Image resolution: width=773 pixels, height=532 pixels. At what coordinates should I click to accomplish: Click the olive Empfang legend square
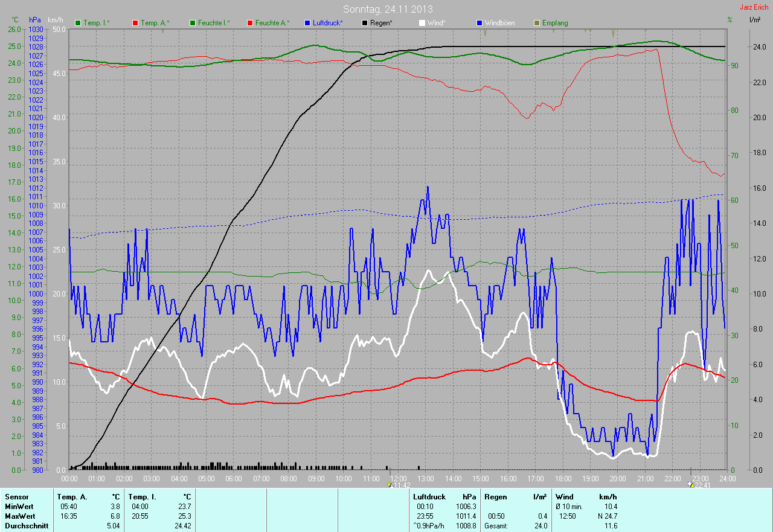(537, 23)
